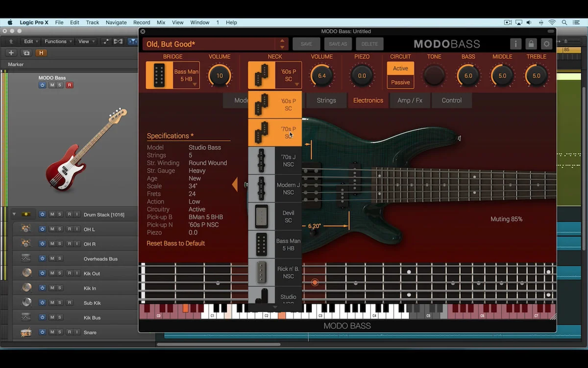Click the SAVE AS button
588x368 pixels.
tap(338, 44)
